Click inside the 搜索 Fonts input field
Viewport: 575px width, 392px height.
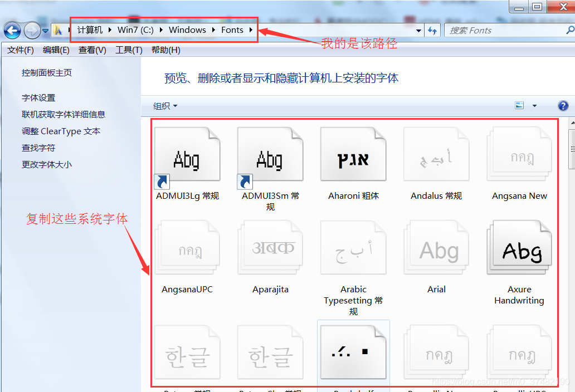[x=496, y=30]
